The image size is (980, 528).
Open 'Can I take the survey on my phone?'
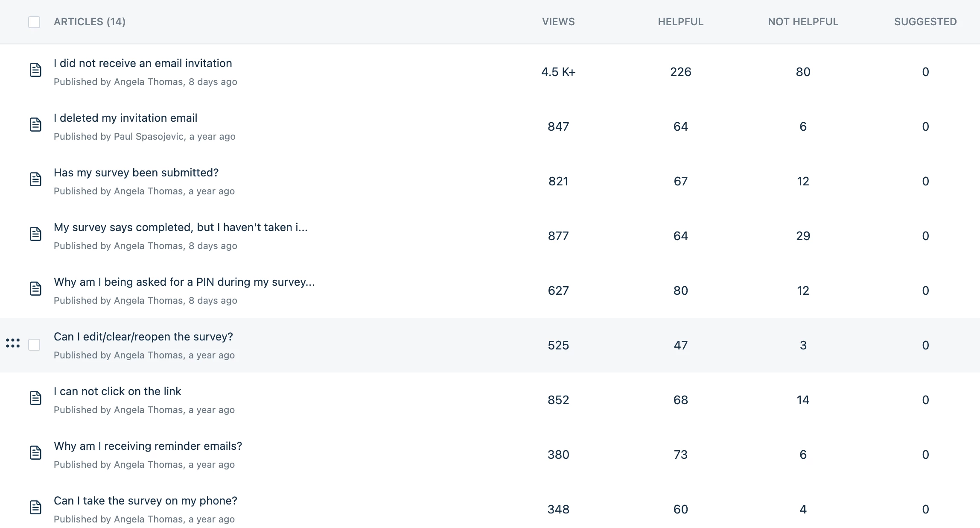[x=146, y=501]
